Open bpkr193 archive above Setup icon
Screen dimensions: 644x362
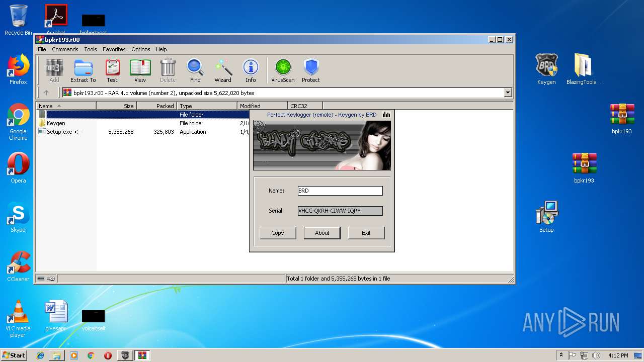pos(584,168)
